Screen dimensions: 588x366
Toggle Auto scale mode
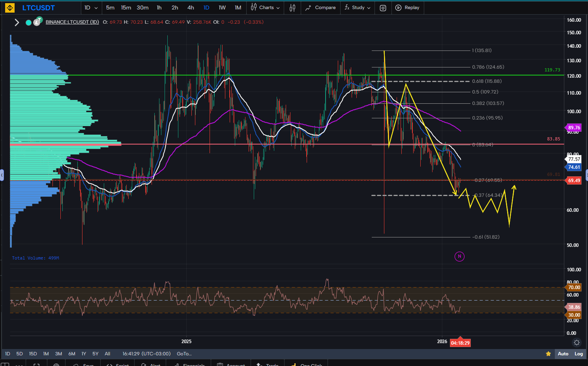pos(563,354)
